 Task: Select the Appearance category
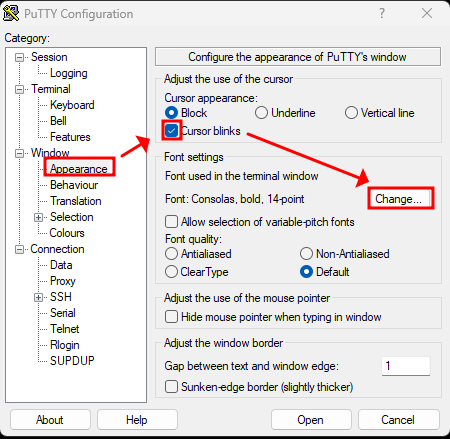pos(79,169)
